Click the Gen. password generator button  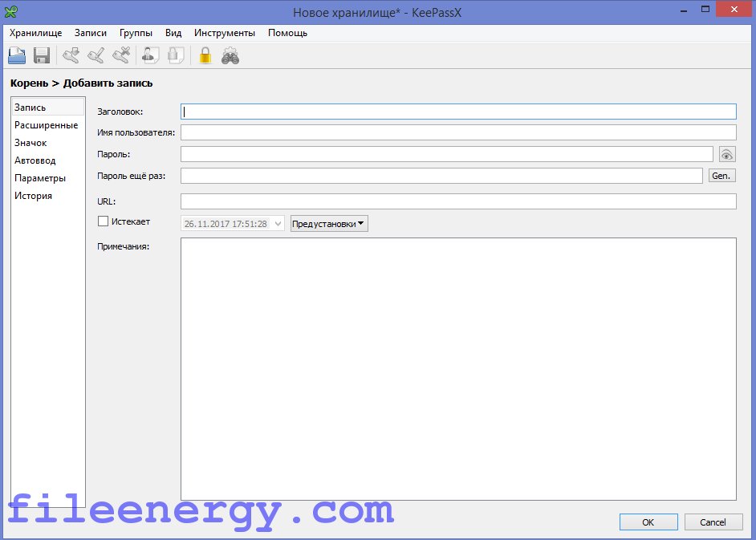721,176
